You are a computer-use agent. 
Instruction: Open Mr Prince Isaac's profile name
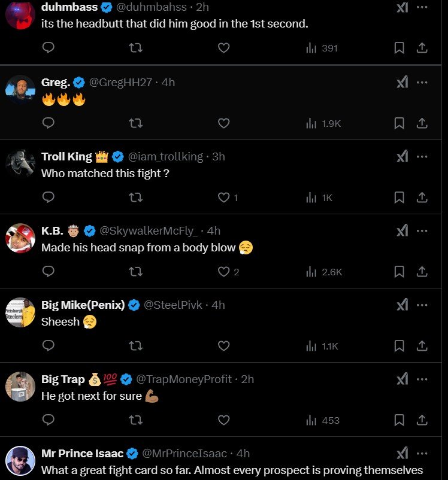click(81, 453)
